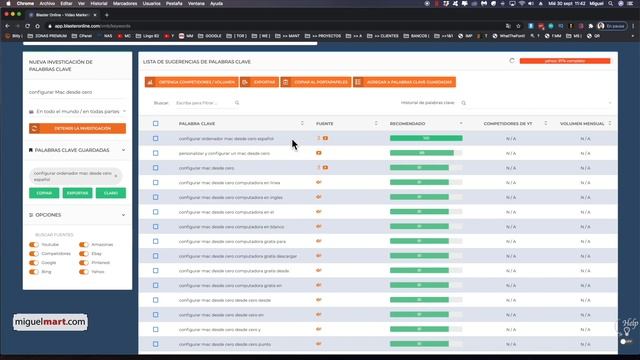This screenshot has width=640, height=360.
Task: Open the Apple menu
Action: (x=8, y=3)
